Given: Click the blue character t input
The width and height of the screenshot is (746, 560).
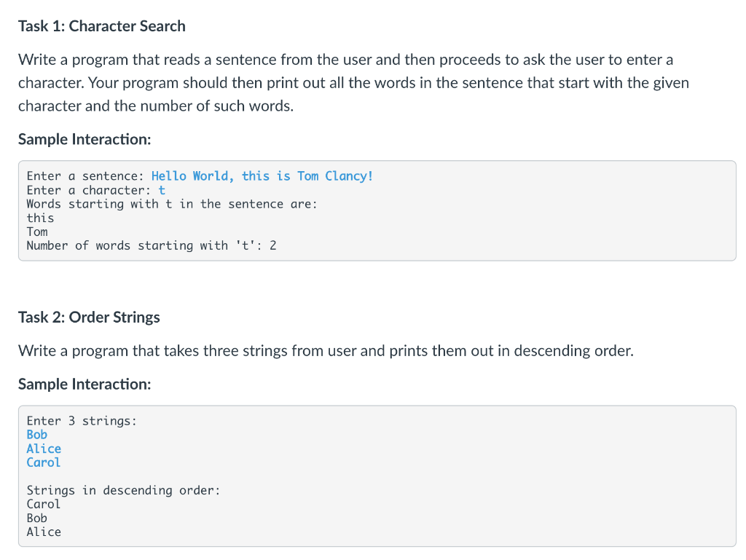Looking at the screenshot, I should coord(162,191).
